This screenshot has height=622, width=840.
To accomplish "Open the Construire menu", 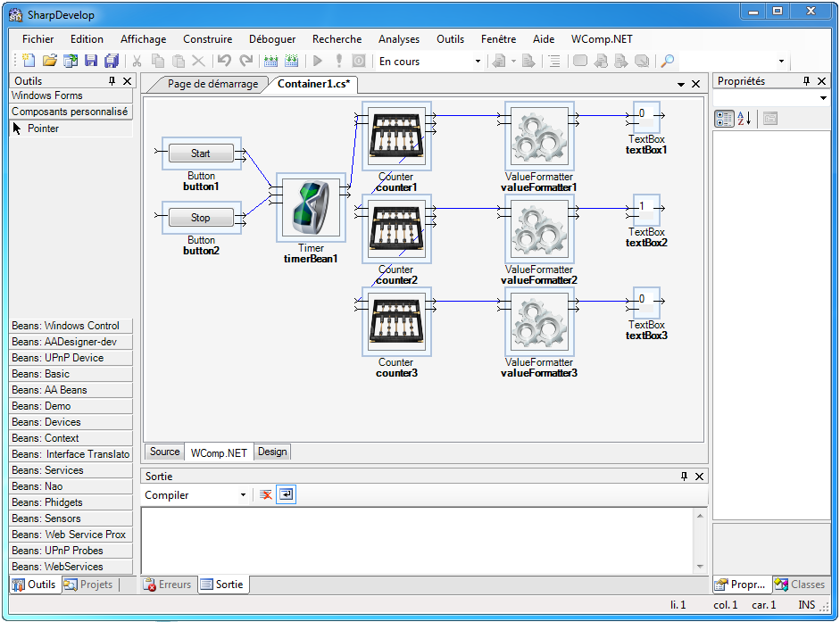I will pos(207,39).
